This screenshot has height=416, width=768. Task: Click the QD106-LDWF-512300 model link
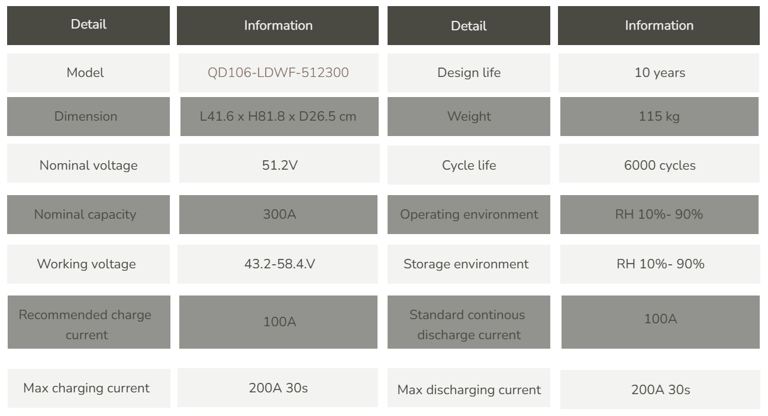point(278,73)
